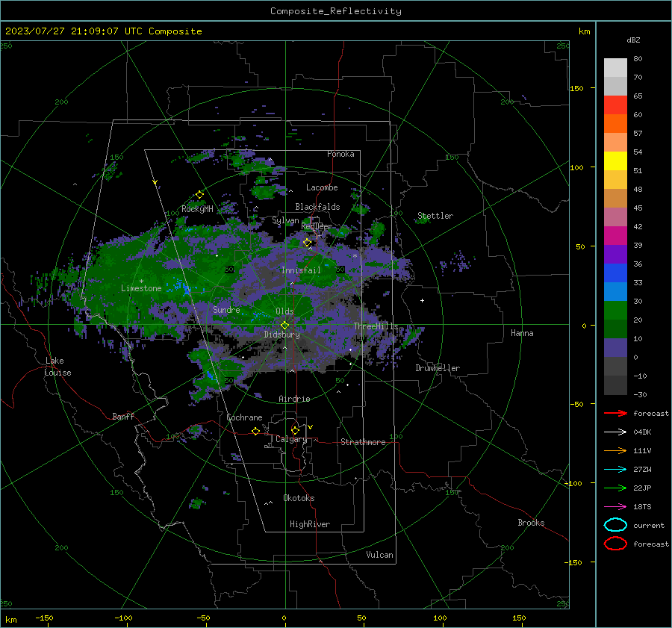Click the -100 tick on right km axis
This screenshot has height=628, width=672.
tap(573, 483)
